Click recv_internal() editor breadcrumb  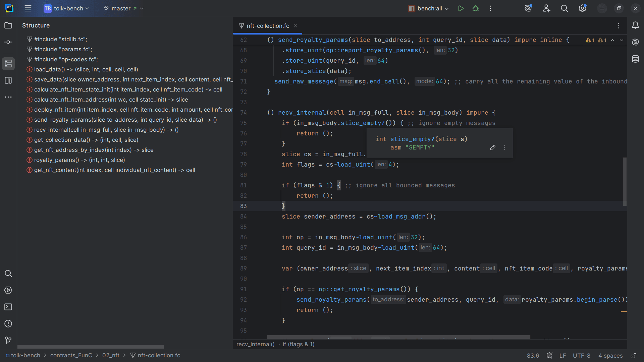[x=255, y=344]
